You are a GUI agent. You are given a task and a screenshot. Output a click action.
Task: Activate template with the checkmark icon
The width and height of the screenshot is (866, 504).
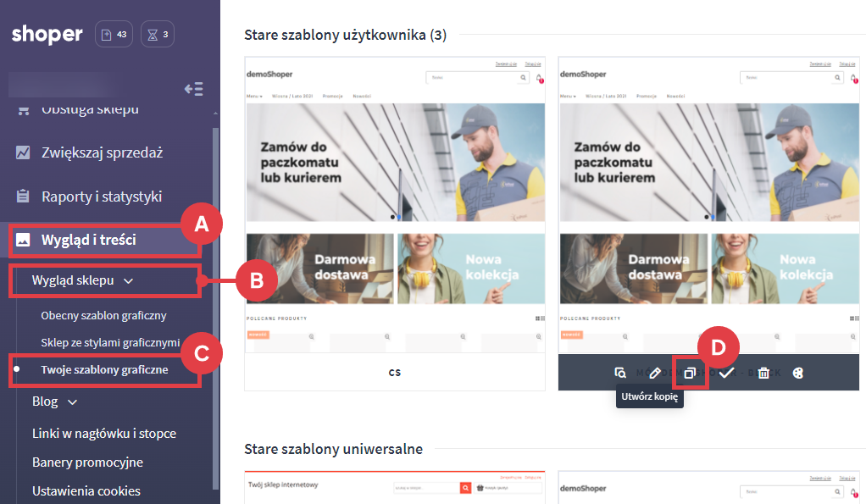726,374
